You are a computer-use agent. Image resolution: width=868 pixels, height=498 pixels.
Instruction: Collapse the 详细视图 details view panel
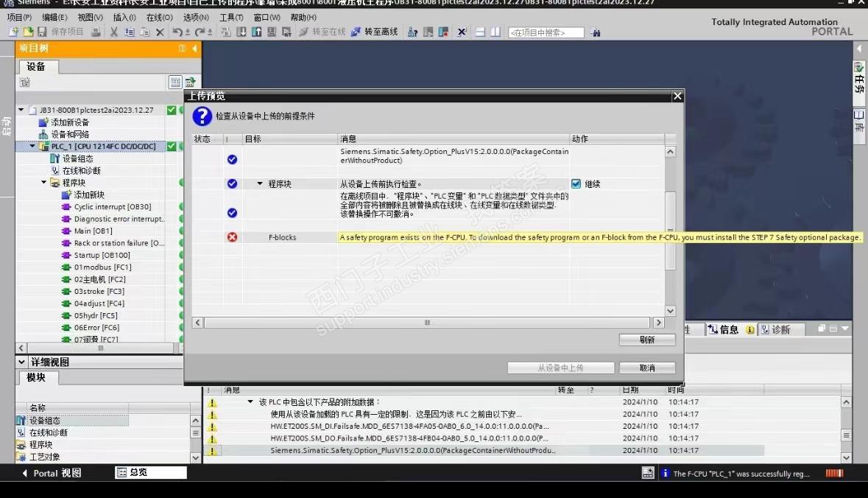pos(21,362)
